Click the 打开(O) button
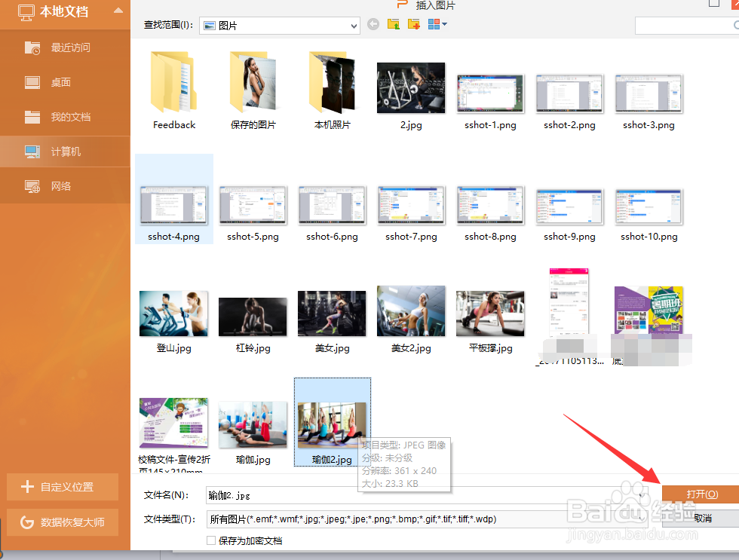 point(701,494)
